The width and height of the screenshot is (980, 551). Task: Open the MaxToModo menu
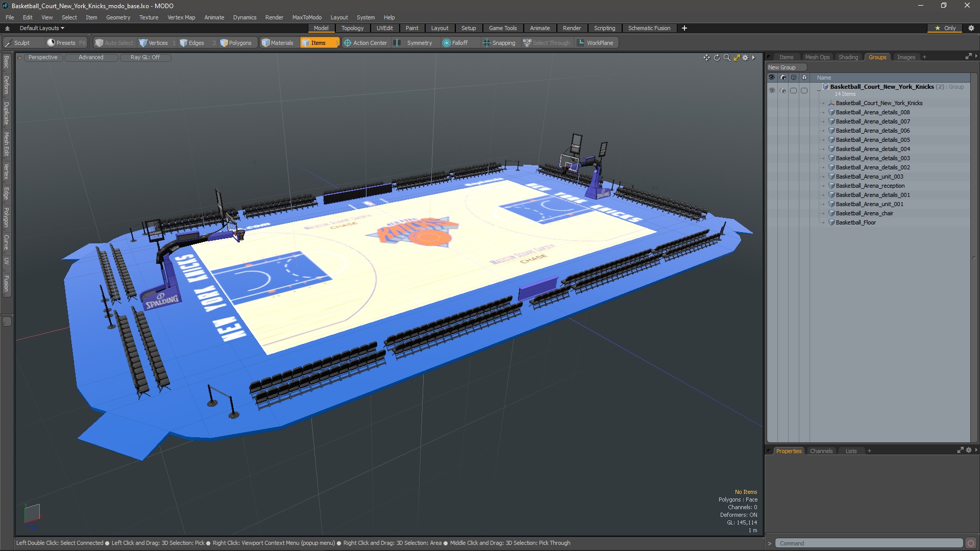pos(307,17)
